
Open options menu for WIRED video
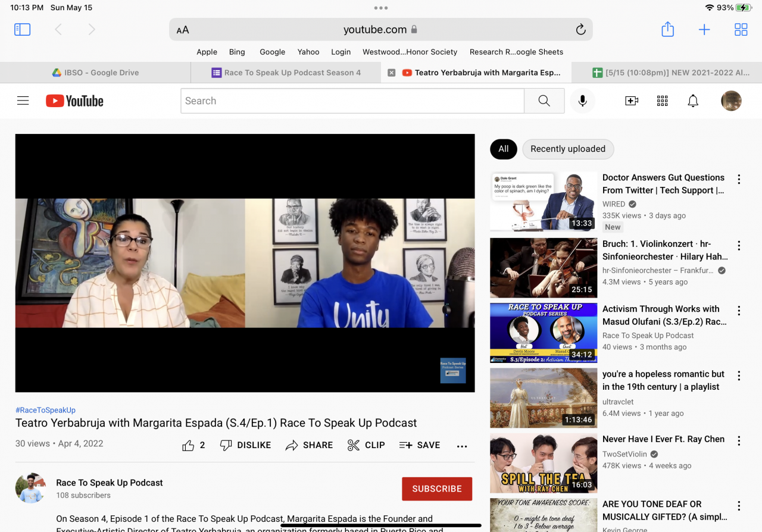pos(739,179)
